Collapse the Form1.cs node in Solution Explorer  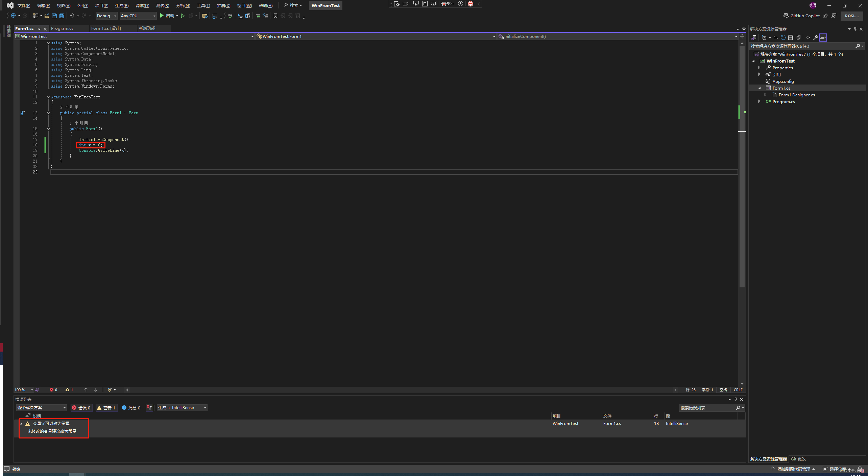tap(759, 88)
